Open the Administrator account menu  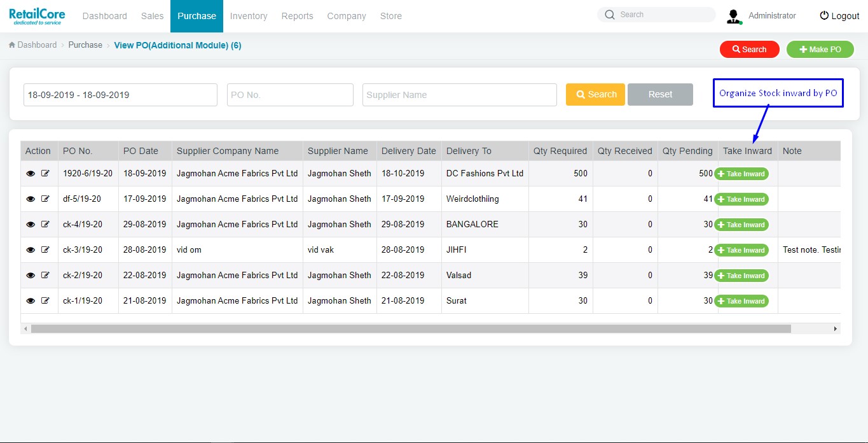pyautogui.click(x=772, y=16)
